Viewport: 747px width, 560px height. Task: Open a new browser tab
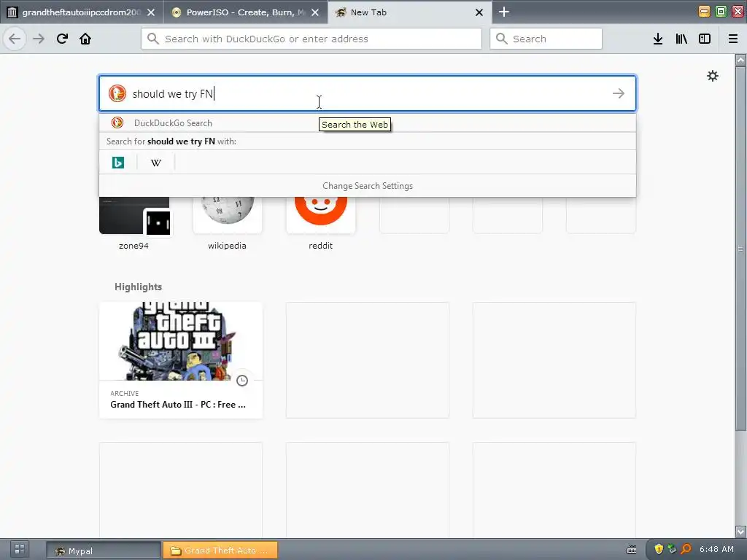(503, 12)
